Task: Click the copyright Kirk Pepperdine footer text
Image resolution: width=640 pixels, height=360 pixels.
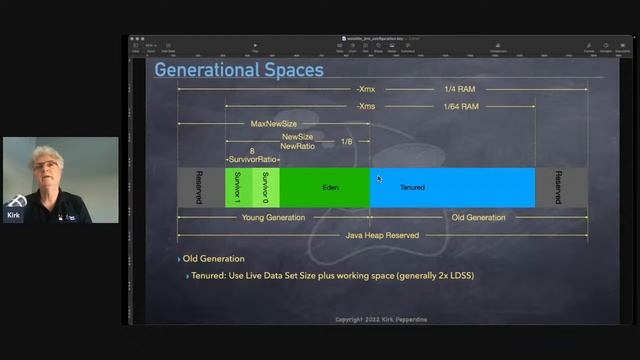Action: pyautogui.click(x=381, y=320)
